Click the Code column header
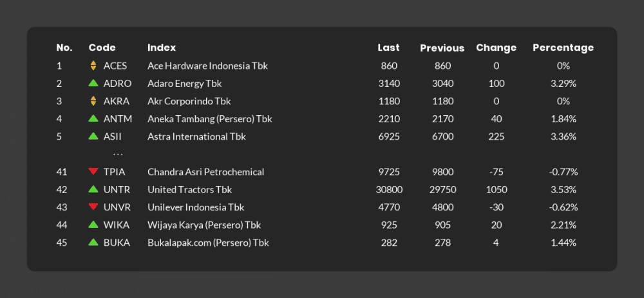The image size is (644, 298). pos(102,48)
